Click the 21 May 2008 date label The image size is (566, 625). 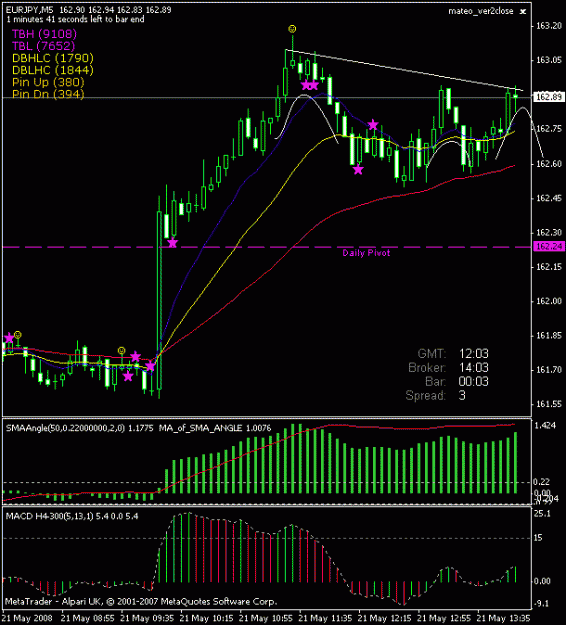(x=27, y=618)
